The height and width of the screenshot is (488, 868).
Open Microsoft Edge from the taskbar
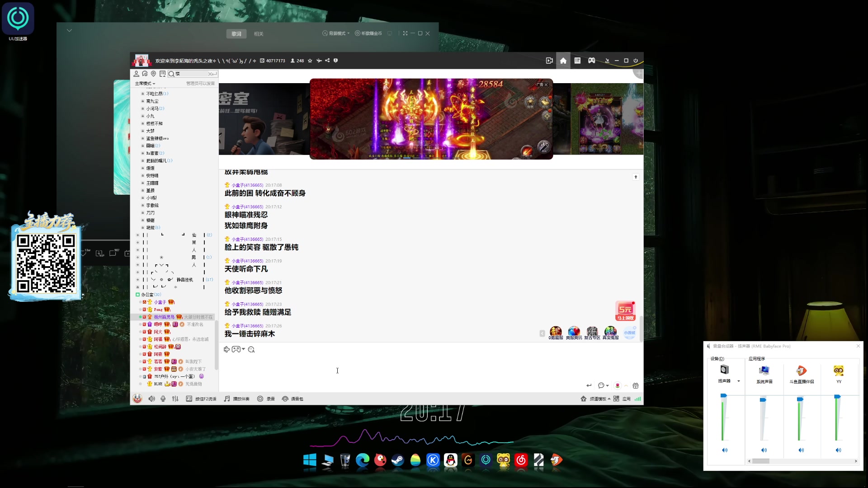(x=363, y=460)
